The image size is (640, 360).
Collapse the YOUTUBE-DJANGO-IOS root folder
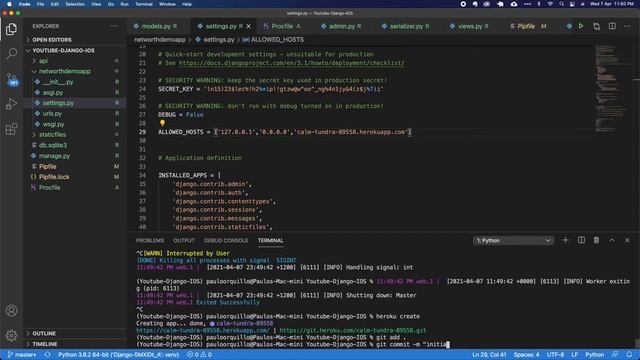[63, 50]
